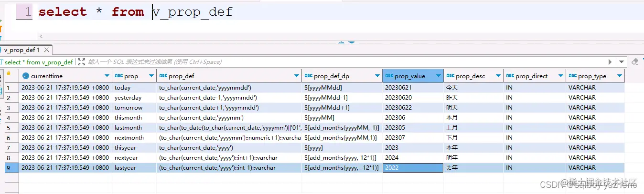This screenshot has width=644, height=194.
Task: Click the prop_value cell 20230622
Action: pyautogui.click(x=413, y=108)
